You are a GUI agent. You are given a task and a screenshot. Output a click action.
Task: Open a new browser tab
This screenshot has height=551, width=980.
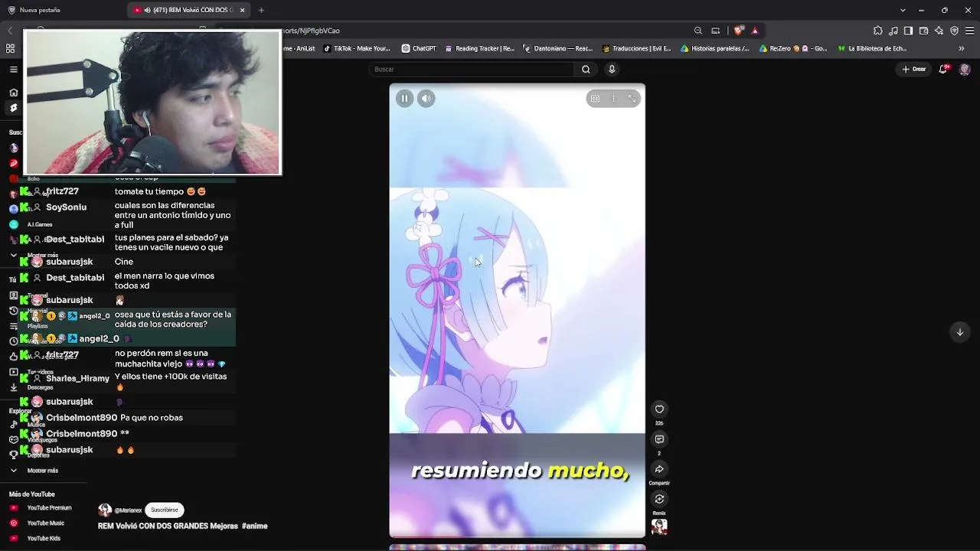(261, 10)
